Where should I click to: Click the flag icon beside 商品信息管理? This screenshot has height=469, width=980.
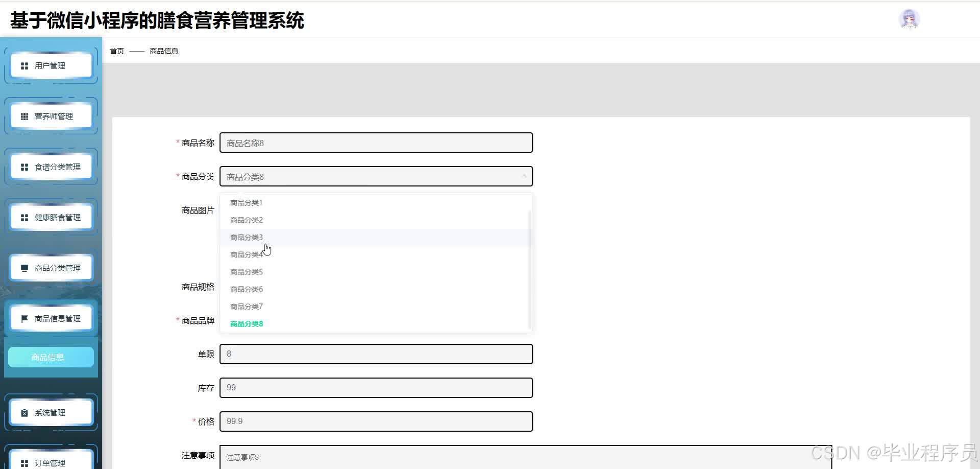click(24, 319)
